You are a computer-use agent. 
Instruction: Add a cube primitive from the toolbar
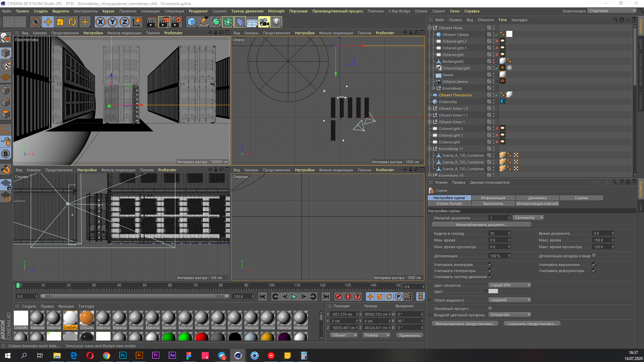[x=191, y=22]
